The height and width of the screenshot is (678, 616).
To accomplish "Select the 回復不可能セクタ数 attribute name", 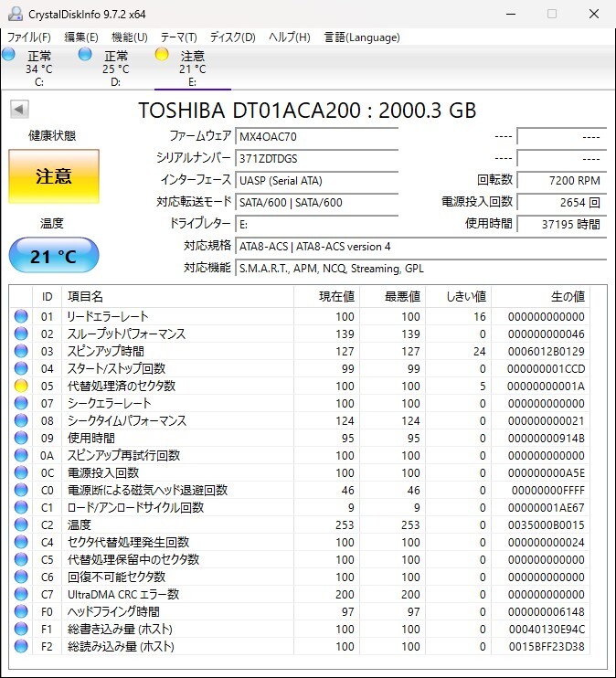I will 116,577.
